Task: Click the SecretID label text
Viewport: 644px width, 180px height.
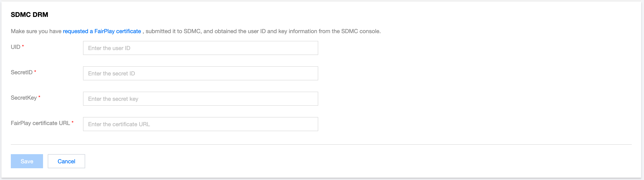Action: coord(21,72)
